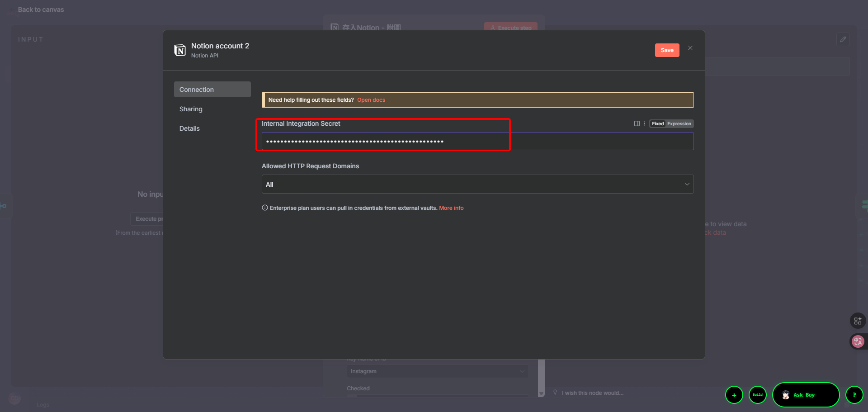Switch secret field to Expression mode
Screen dimensions: 868x412
tap(679, 123)
